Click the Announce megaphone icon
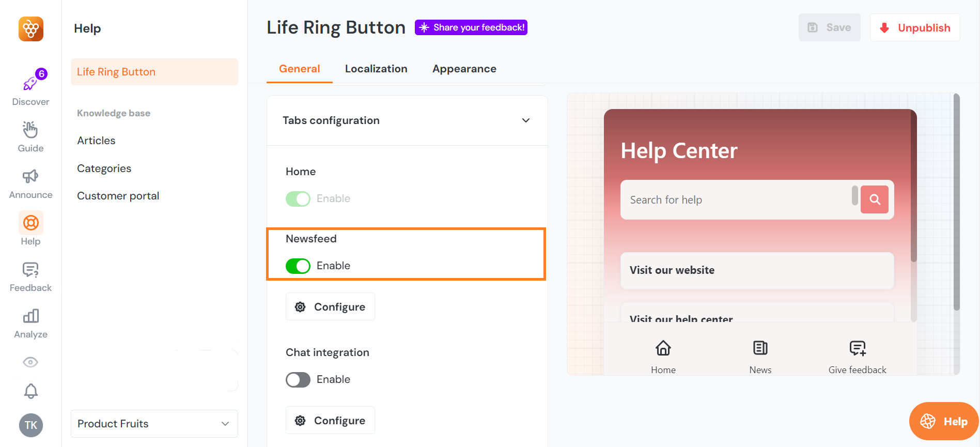The height and width of the screenshot is (447, 980). click(x=30, y=176)
